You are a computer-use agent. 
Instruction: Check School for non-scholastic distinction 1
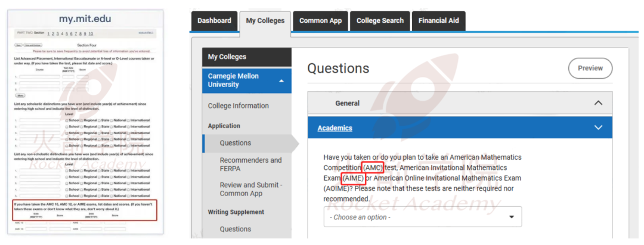point(67,170)
